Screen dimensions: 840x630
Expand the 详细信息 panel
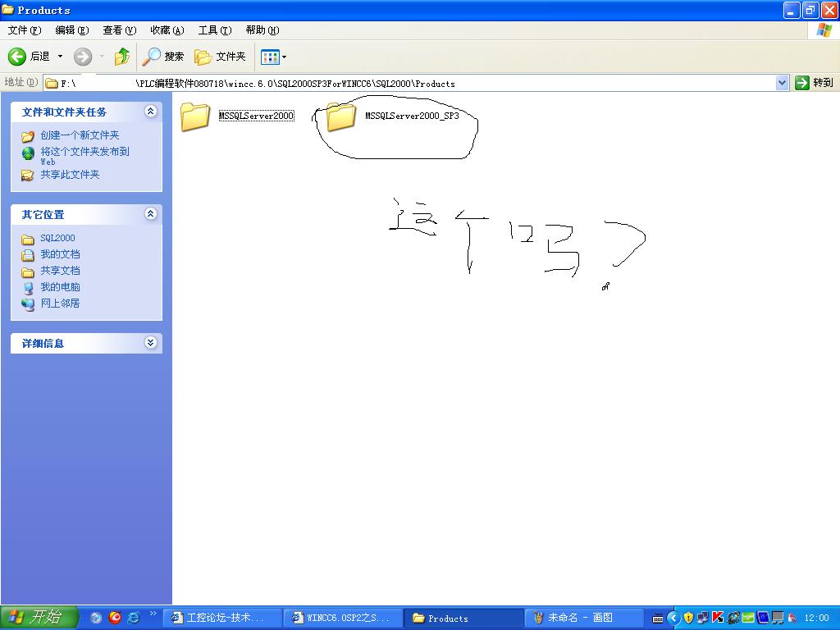coord(151,343)
